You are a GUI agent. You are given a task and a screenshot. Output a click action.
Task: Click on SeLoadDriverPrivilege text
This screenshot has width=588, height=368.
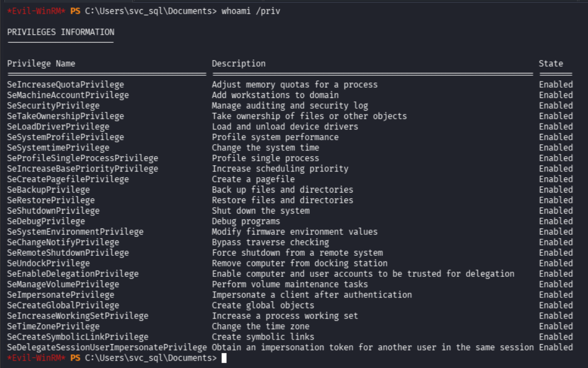point(58,126)
